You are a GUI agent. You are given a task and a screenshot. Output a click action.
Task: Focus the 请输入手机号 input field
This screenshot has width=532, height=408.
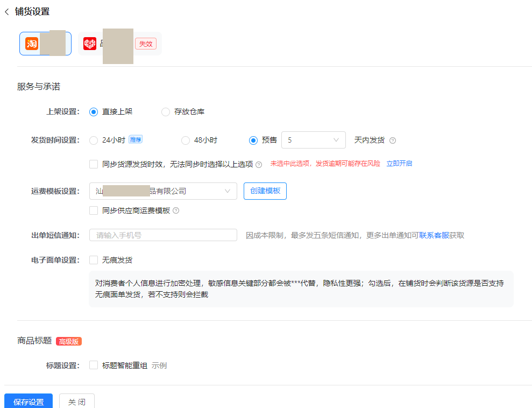click(x=163, y=235)
